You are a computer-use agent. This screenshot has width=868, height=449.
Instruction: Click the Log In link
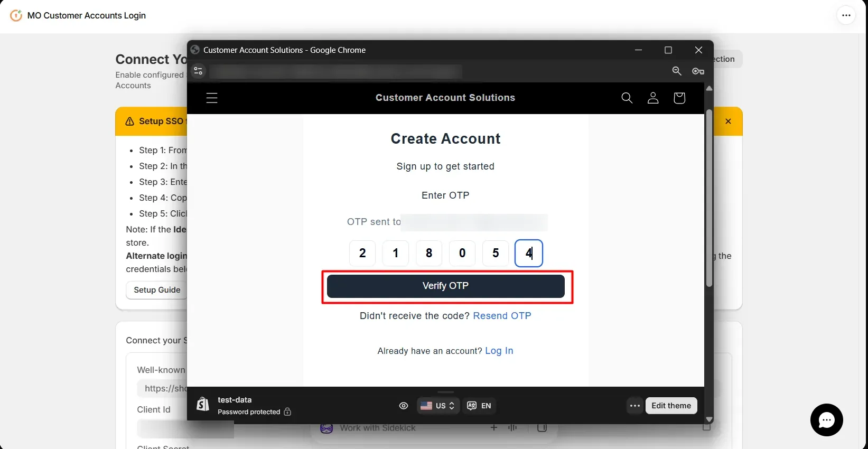499,351
